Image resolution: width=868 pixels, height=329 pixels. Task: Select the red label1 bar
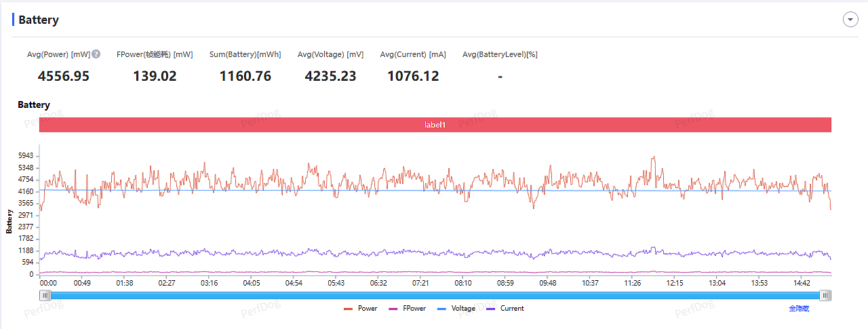tap(435, 125)
